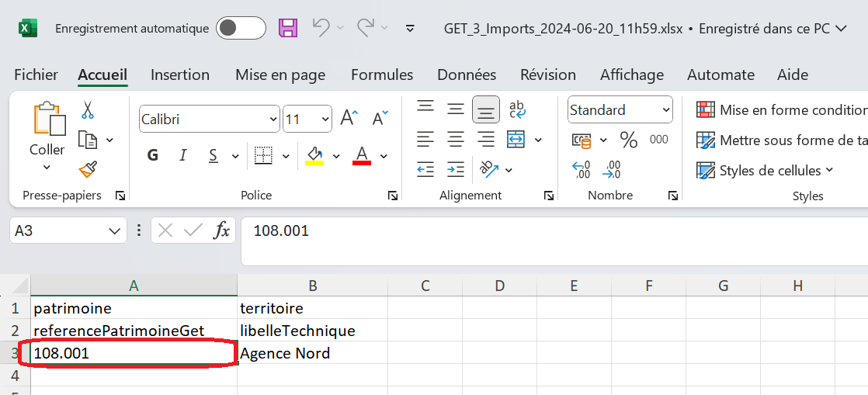Expand the underline style arrow

[235, 157]
